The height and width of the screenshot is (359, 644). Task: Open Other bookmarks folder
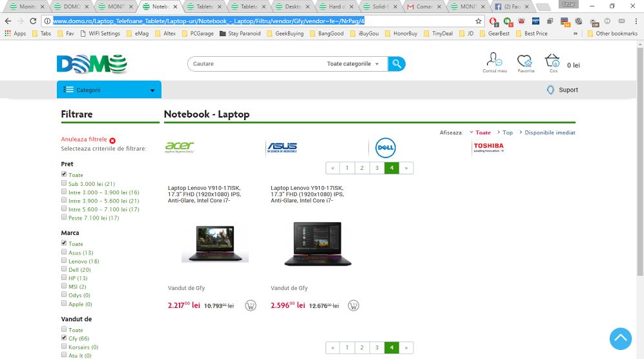(612, 34)
